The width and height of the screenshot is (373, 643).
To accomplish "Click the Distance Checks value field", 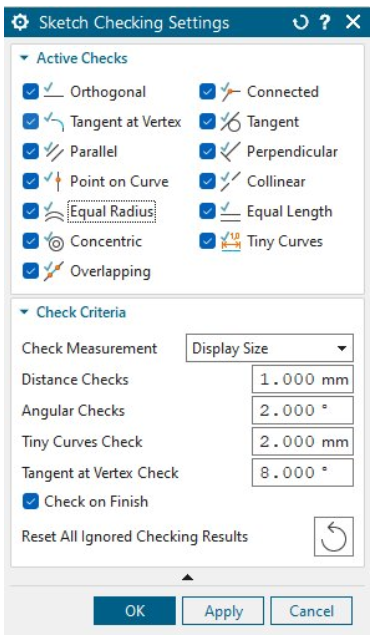I will pos(302,379).
